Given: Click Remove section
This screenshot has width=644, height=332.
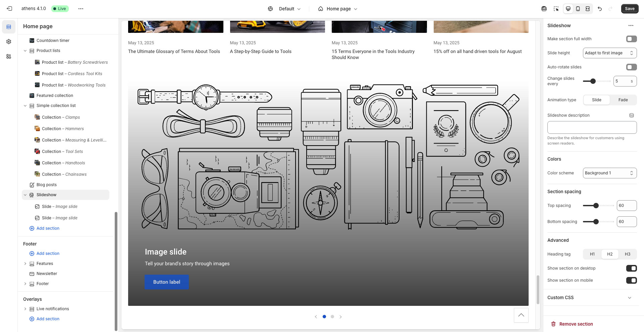Looking at the screenshot, I should click(x=572, y=324).
